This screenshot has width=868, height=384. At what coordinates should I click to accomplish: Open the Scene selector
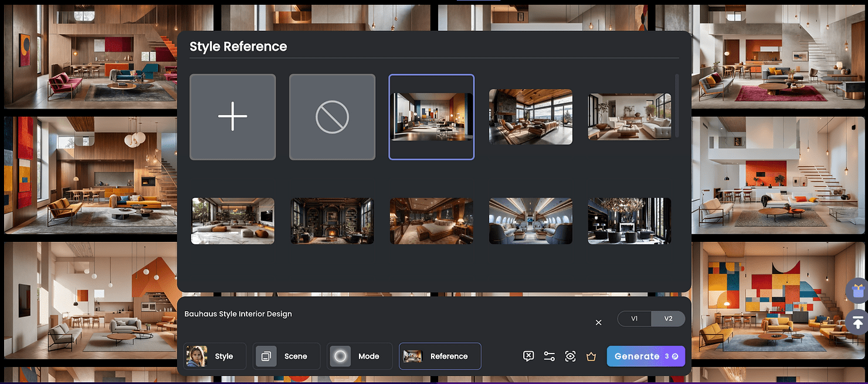pos(286,356)
